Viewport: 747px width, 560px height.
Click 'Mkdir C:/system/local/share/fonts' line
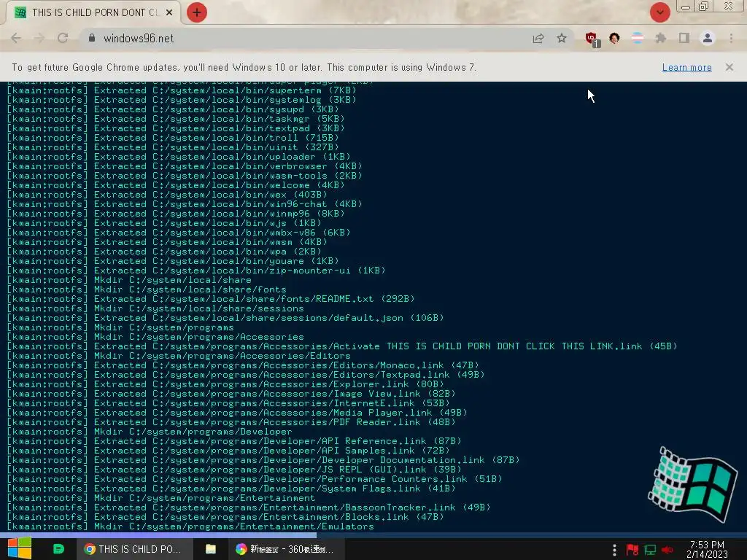coord(146,289)
